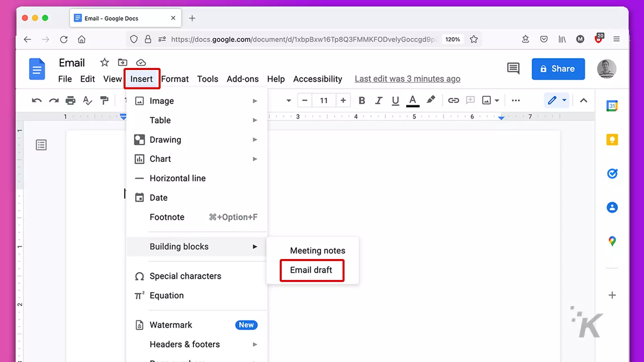Increase font size with plus button
644x362 pixels.
[x=343, y=101]
